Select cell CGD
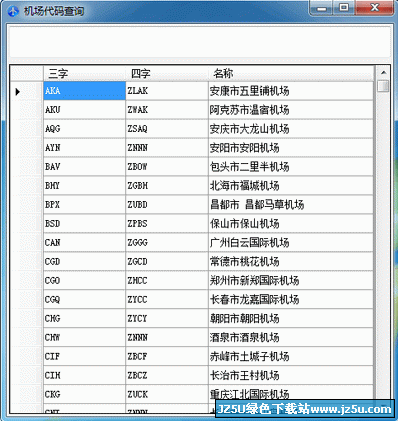The width and height of the screenshot is (398, 421). 85,262
